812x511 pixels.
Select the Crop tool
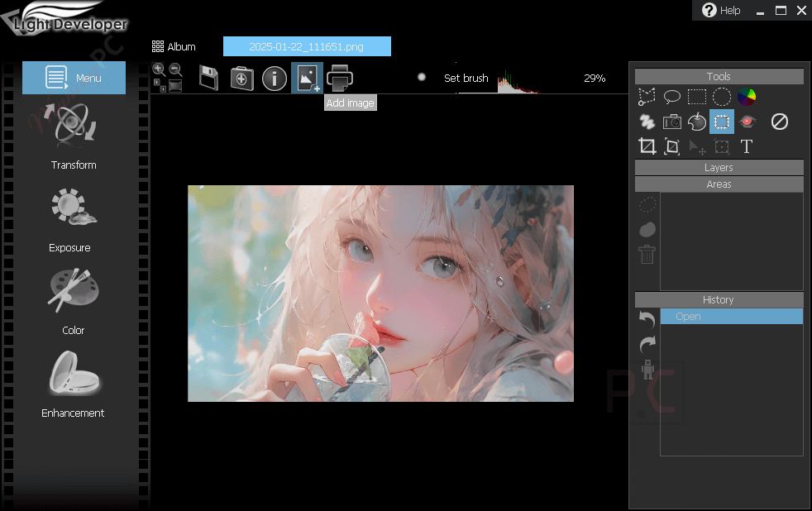point(647,146)
